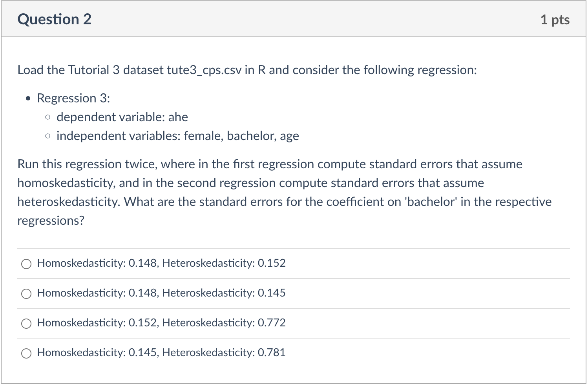This screenshot has width=588, height=386.
Task: Click the 'Question 2' header
Action: coord(55,19)
